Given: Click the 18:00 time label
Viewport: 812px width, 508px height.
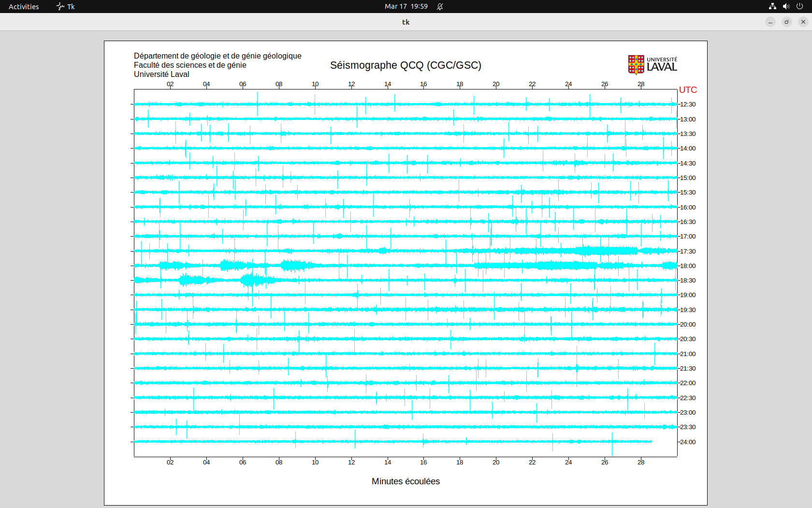Looking at the screenshot, I should click(x=688, y=266).
